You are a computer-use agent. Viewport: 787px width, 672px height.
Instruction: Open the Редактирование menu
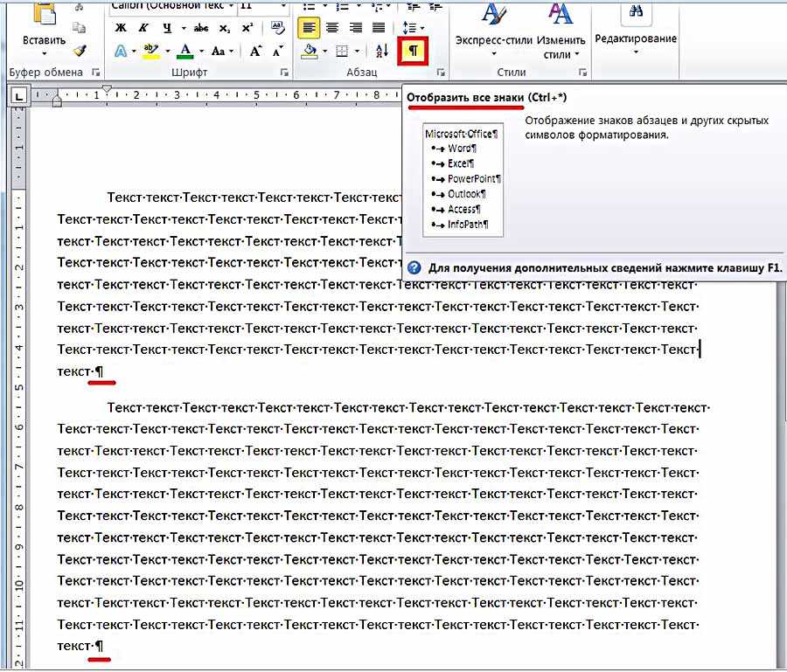pos(636,39)
